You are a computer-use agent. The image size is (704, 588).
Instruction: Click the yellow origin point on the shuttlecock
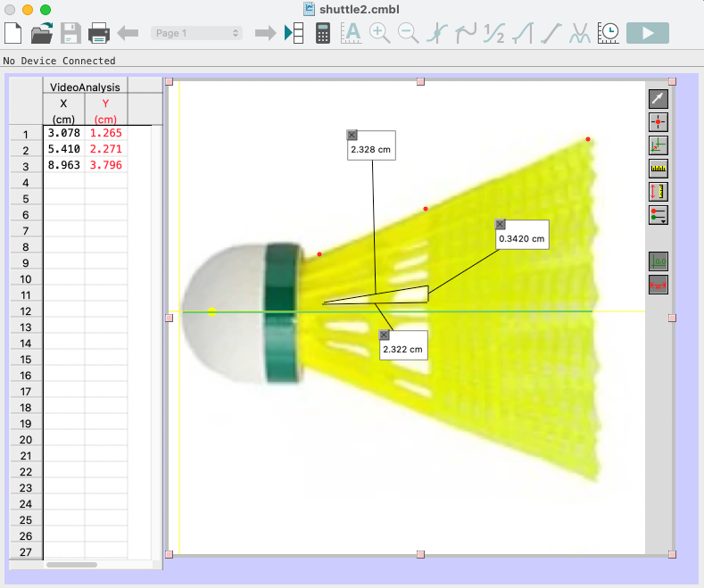(212, 311)
